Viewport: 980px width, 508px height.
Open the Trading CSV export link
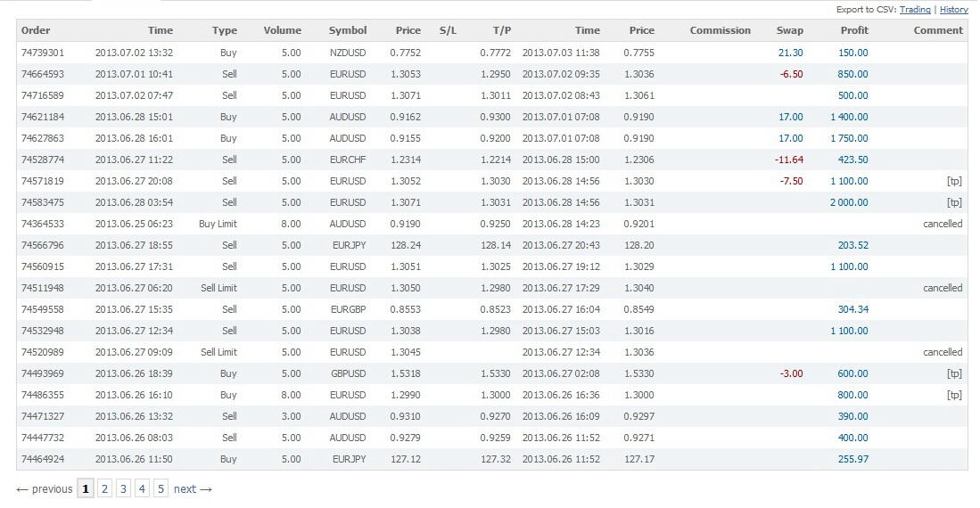click(915, 10)
